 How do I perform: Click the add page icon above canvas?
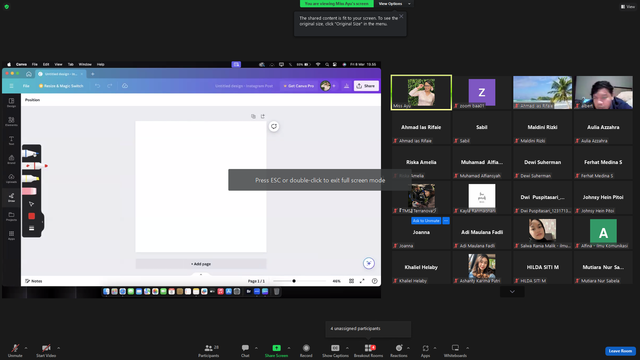(x=262, y=116)
